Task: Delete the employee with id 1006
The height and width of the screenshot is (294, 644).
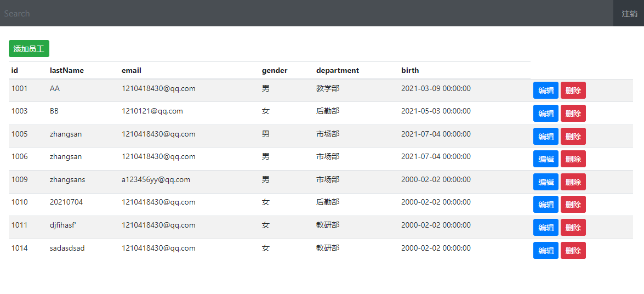Action: point(573,159)
